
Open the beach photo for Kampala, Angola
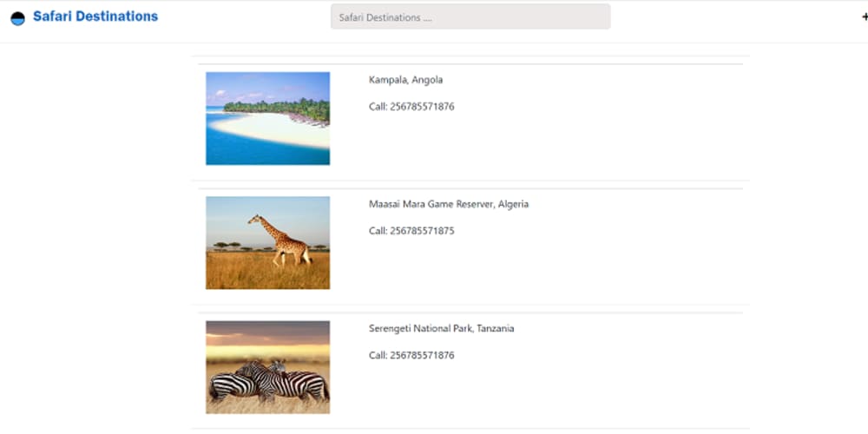click(268, 118)
